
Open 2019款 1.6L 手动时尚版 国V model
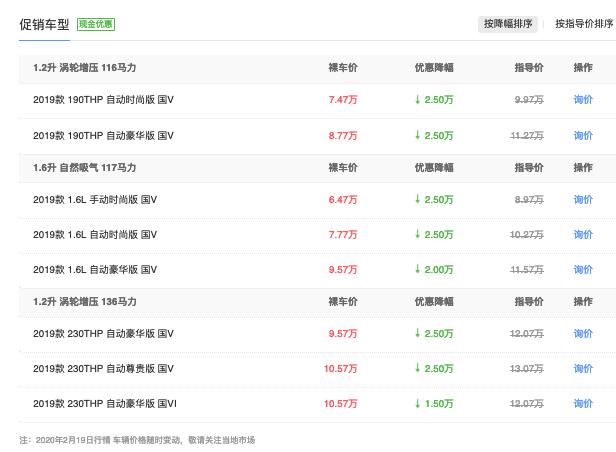(x=95, y=200)
